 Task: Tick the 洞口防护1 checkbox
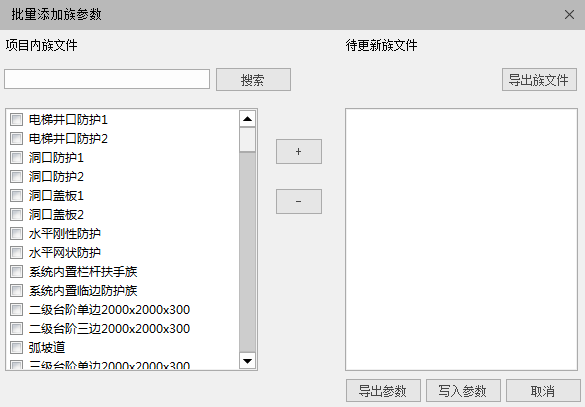(x=16, y=158)
